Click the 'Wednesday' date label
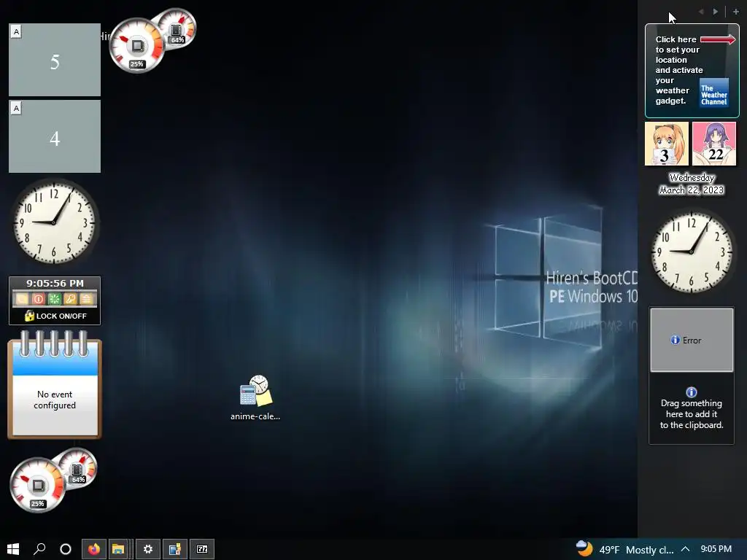Viewport: 747px width, 560px height. tap(692, 178)
